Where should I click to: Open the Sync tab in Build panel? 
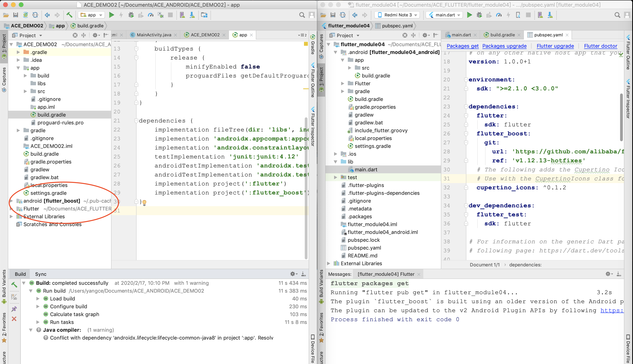click(x=41, y=274)
